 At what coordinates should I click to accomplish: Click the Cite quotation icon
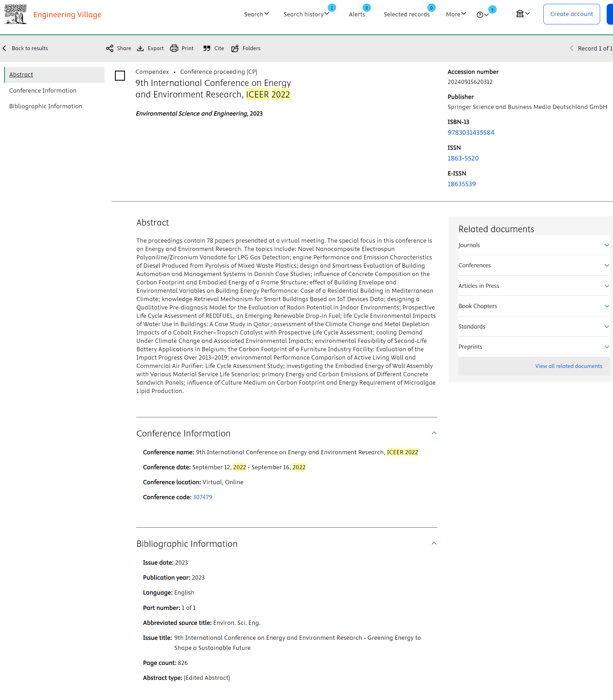pyautogui.click(x=207, y=48)
